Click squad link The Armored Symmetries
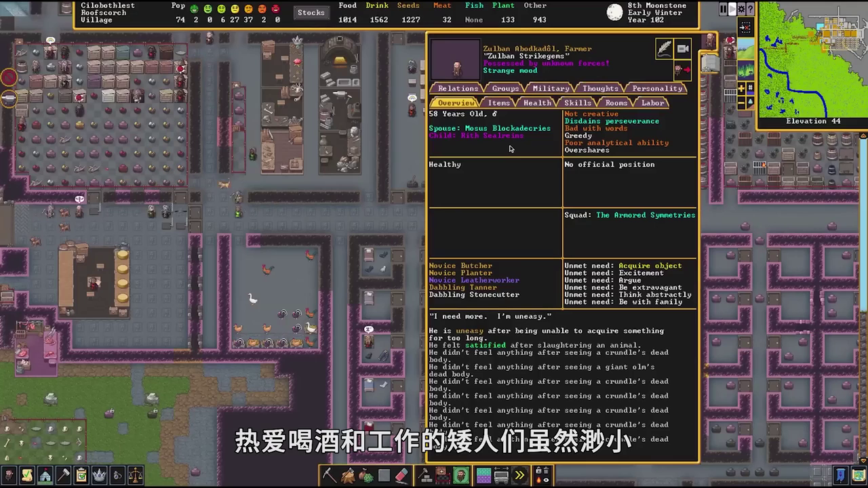Viewport: 868px width, 488px height. [x=646, y=215]
